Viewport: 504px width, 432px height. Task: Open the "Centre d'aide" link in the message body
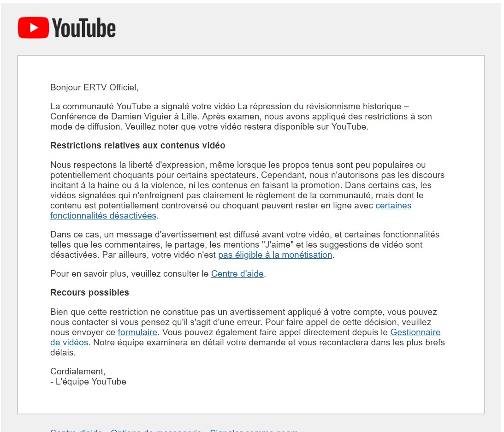coord(237,274)
